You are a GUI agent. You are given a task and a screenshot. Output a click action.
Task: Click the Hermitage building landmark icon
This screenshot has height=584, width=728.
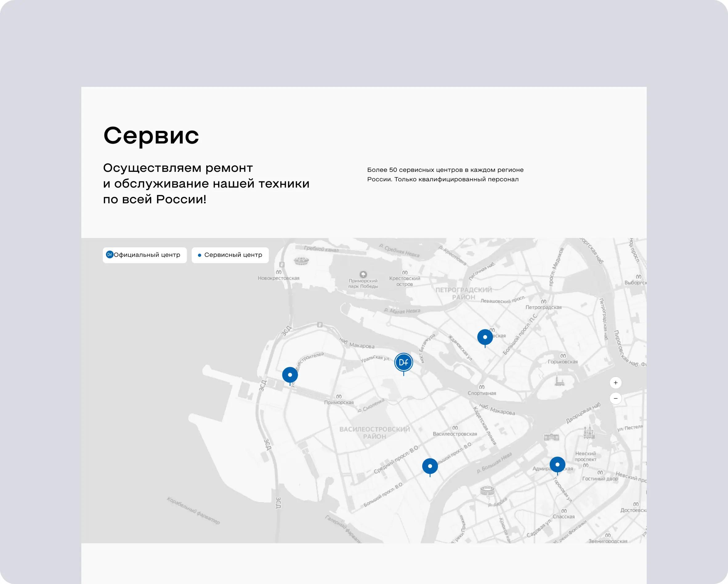(551, 437)
